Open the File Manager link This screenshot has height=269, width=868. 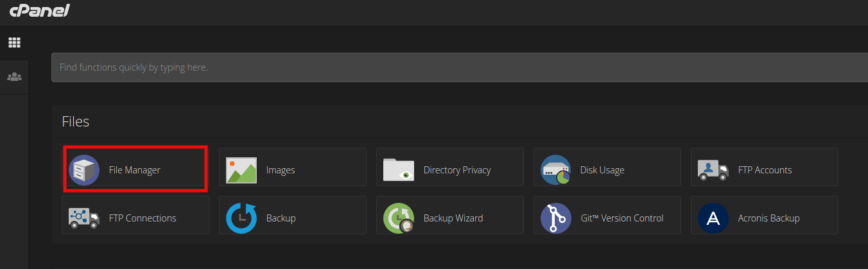(x=135, y=170)
